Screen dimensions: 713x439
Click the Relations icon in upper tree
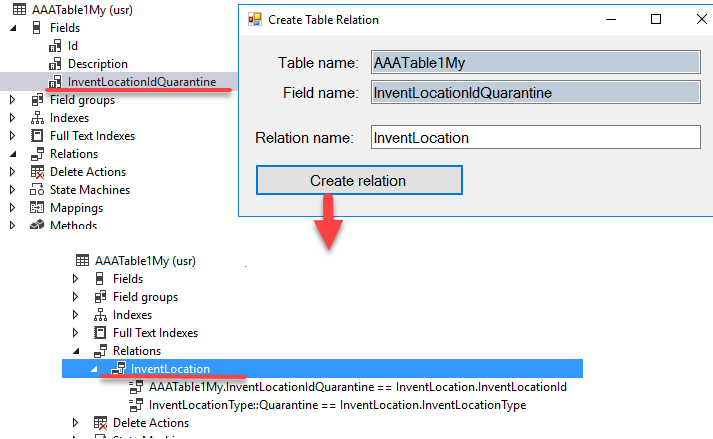(x=37, y=154)
